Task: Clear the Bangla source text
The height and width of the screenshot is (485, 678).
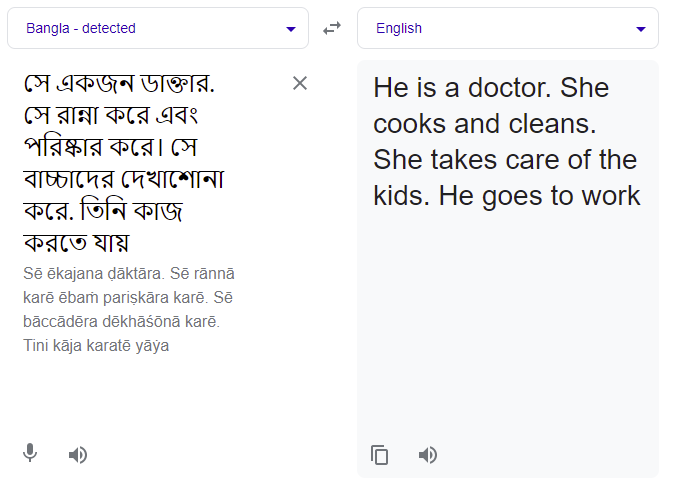Action: 299,83
